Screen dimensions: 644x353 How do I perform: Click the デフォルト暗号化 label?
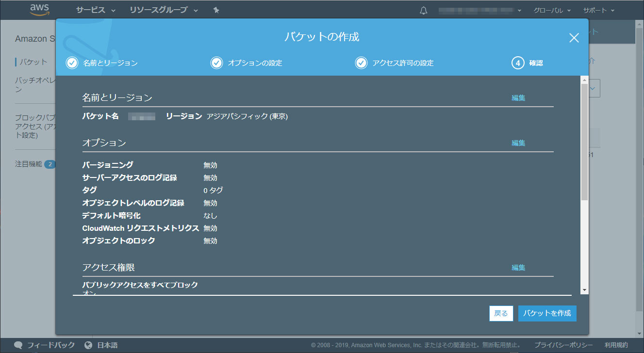tap(111, 215)
